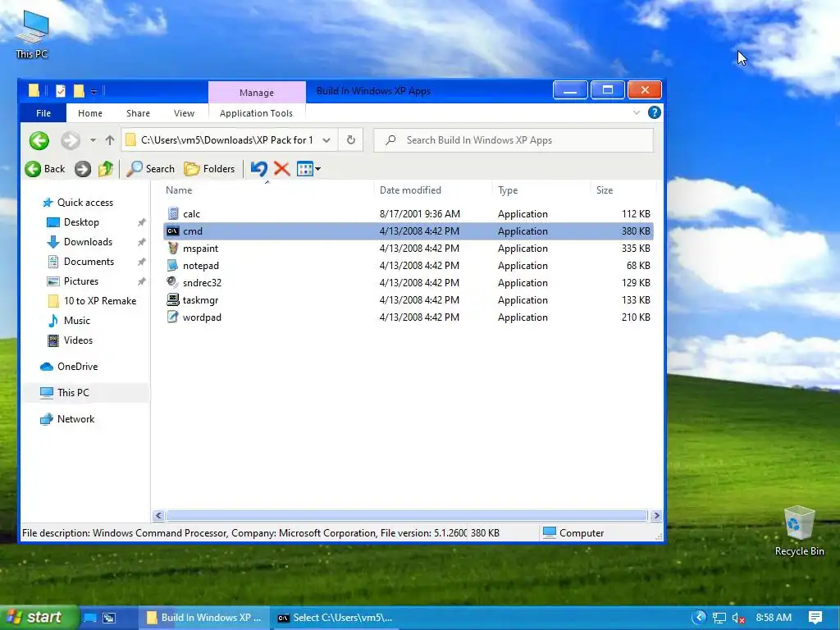Screen dimensions: 840x630
Task: Open Quick access in navigation pane
Action: pos(78,203)
